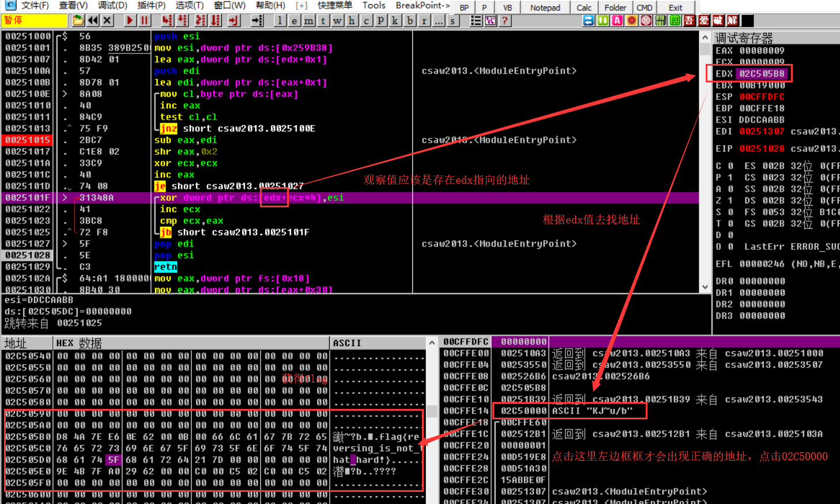The image size is (840, 504).
Task: Select the retn instruction at 00251029
Action: pos(165,267)
